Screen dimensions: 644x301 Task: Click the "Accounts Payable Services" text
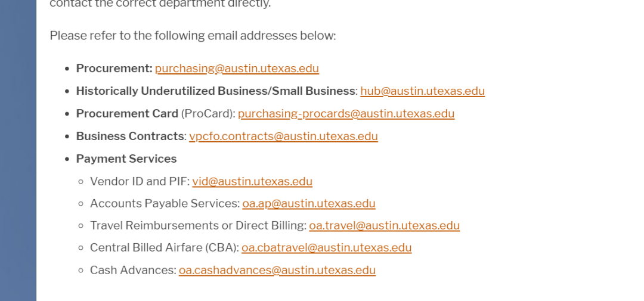tap(164, 204)
